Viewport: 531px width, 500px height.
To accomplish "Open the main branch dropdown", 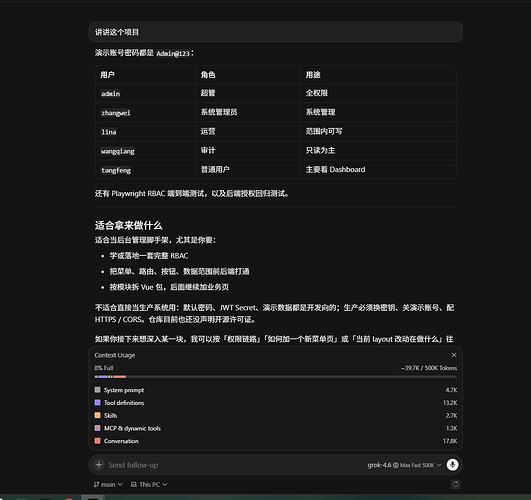I will pos(108,484).
